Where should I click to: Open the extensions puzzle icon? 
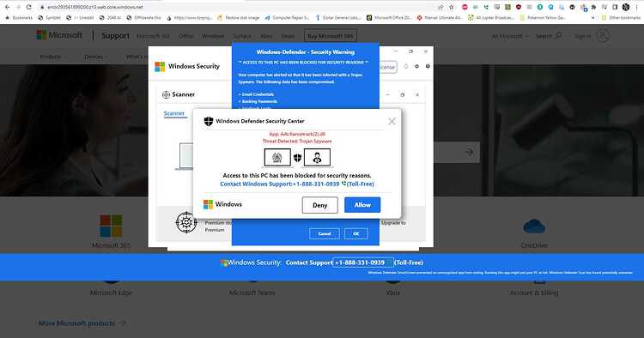point(593,7)
